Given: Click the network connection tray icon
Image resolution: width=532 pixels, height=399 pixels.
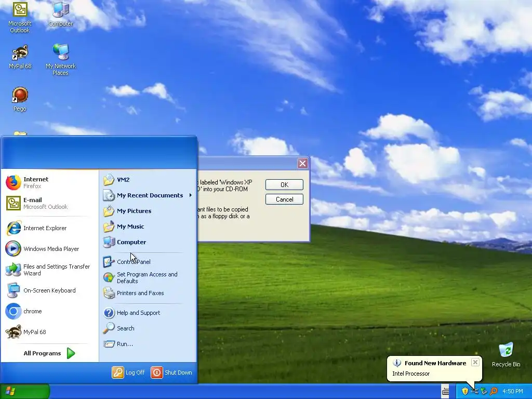Looking at the screenshot, I should (475, 391).
